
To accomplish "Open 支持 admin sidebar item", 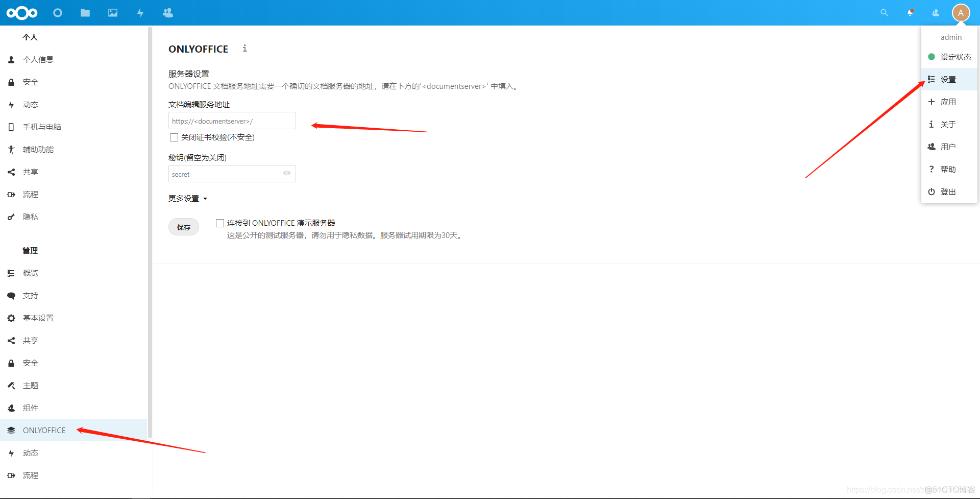I will pyautogui.click(x=73, y=295).
